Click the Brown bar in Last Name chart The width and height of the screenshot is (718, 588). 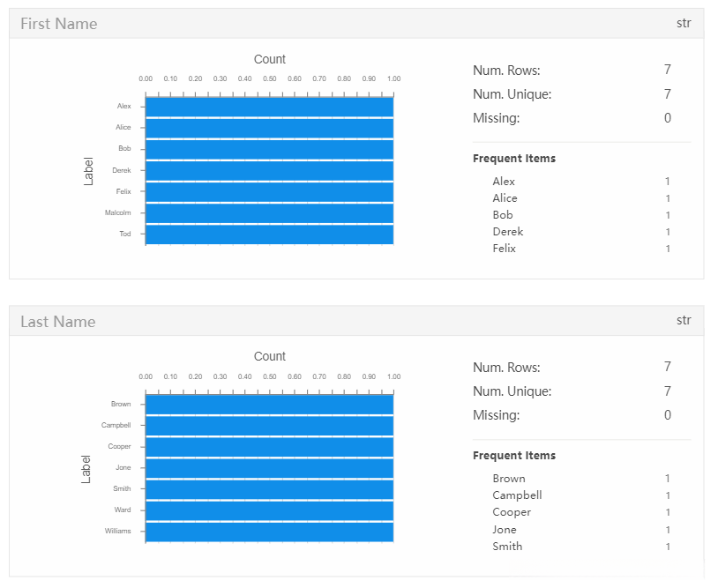click(x=269, y=404)
